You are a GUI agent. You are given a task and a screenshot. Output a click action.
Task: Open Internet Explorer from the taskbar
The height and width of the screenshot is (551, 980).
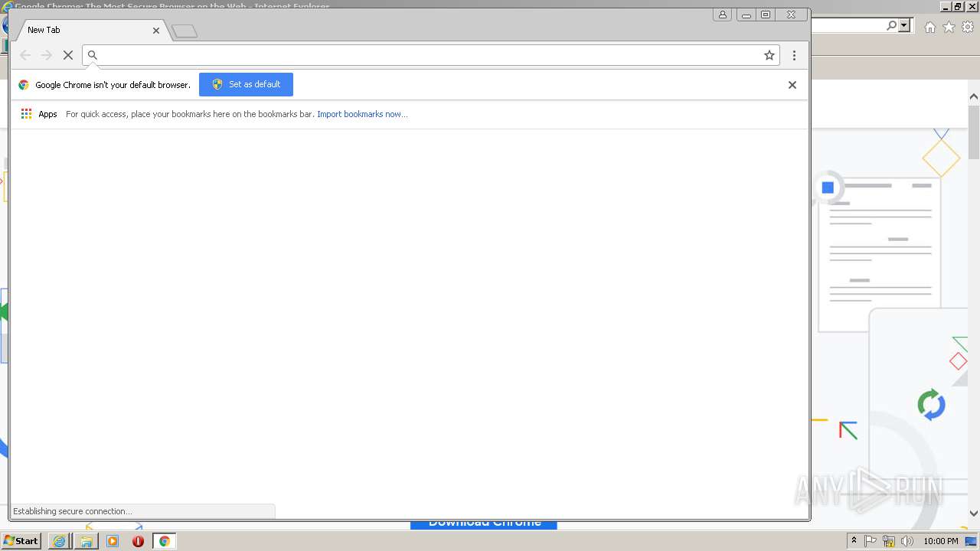coord(59,541)
